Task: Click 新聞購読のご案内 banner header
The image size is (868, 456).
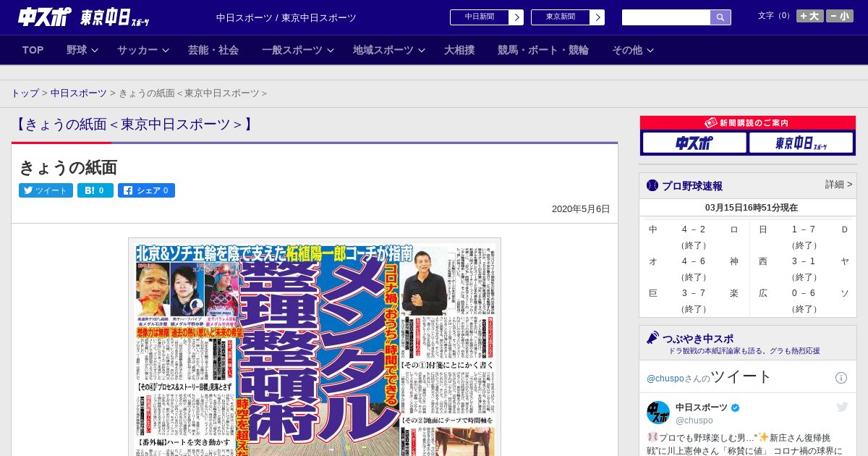Action: click(748, 123)
